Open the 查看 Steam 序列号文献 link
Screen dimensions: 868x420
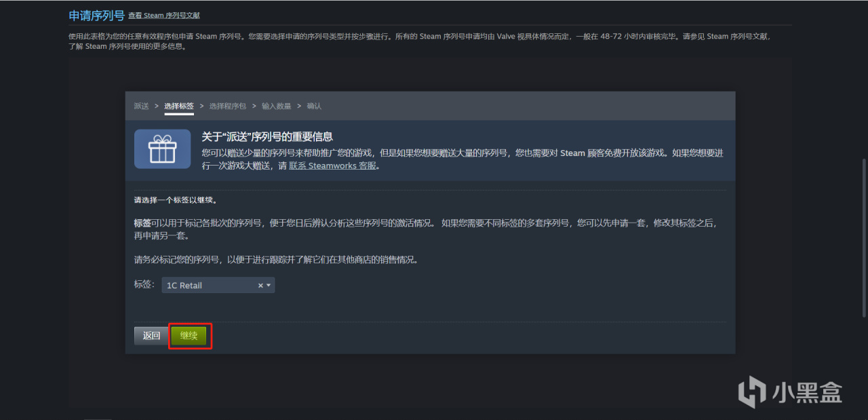(163, 16)
